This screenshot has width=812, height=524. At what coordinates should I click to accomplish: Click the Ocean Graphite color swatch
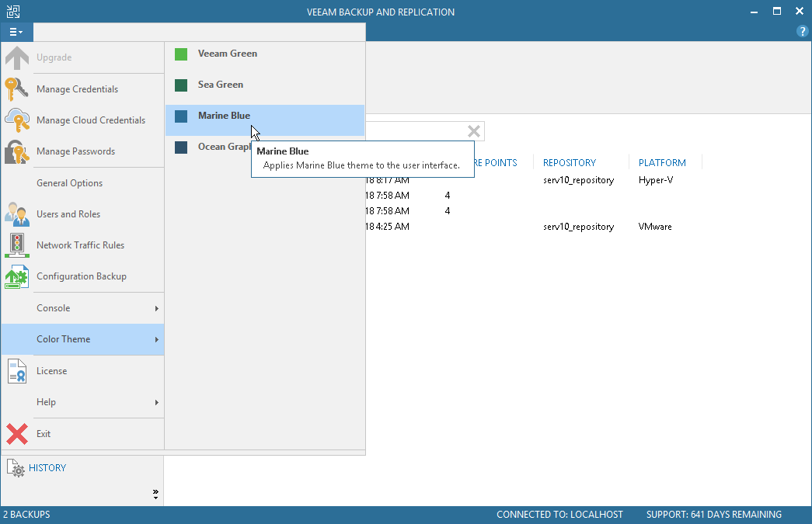(181, 147)
